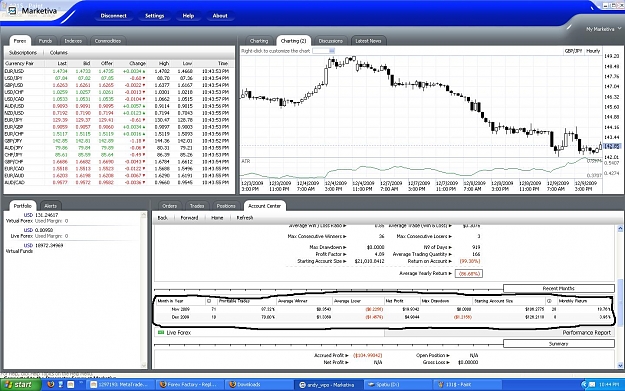Select the AUD/CAD currency pair row
Viewport: 625px width, 391px height.
pos(119,183)
